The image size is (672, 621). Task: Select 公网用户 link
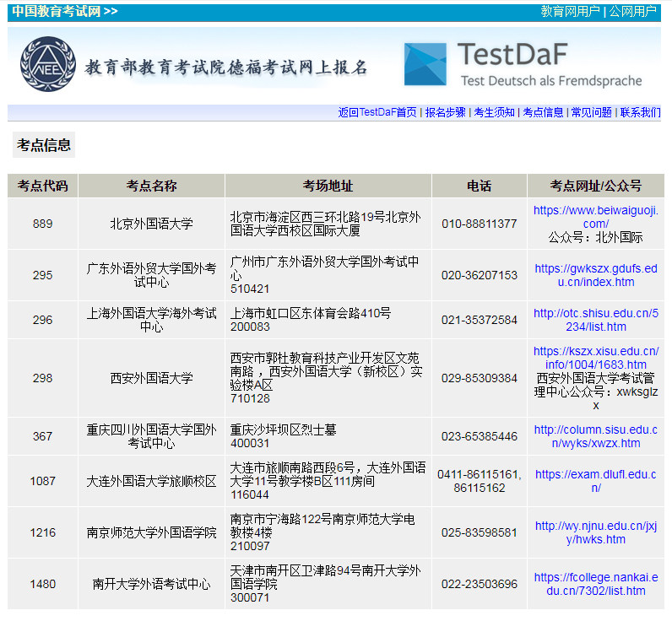click(632, 11)
